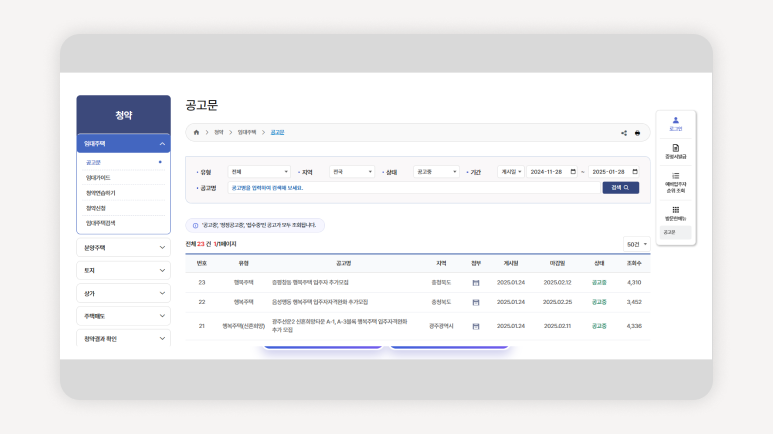Print the page with the printer icon
The height and width of the screenshot is (434, 773).
[x=637, y=133]
